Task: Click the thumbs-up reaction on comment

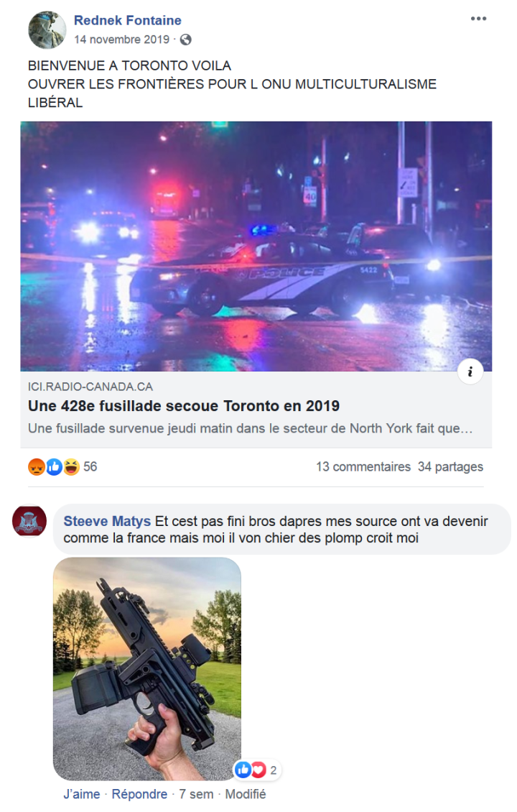Action: click(243, 770)
